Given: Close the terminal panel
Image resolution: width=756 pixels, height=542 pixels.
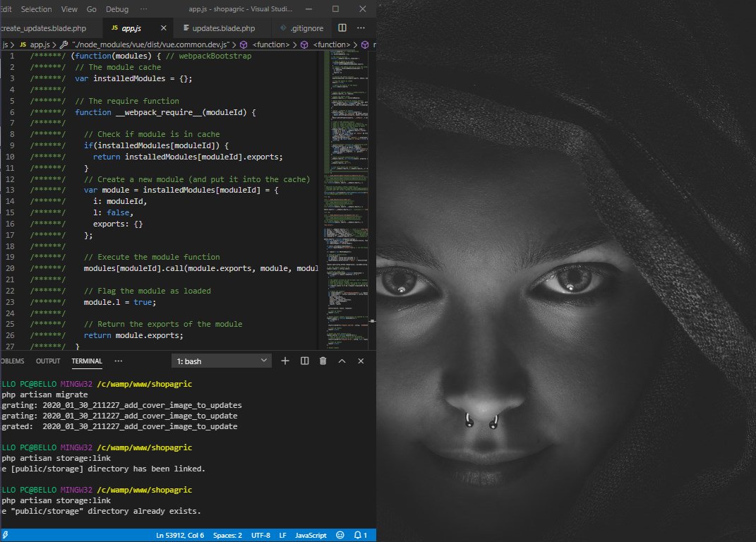Looking at the screenshot, I should (x=361, y=361).
